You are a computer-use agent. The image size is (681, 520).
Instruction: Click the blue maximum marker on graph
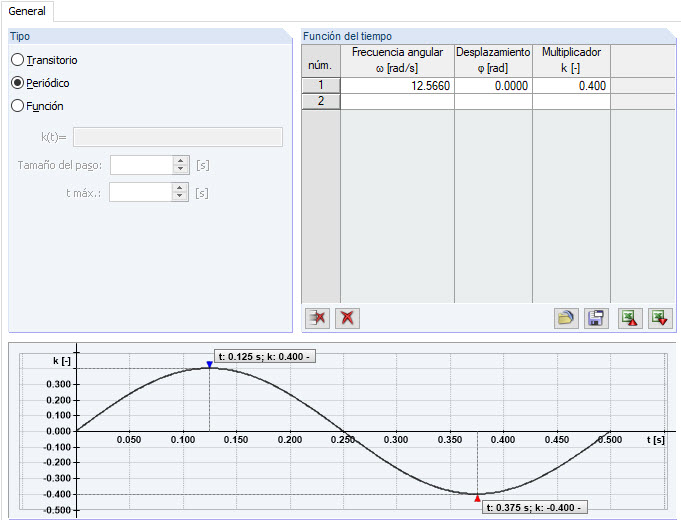tap(209, 364)
